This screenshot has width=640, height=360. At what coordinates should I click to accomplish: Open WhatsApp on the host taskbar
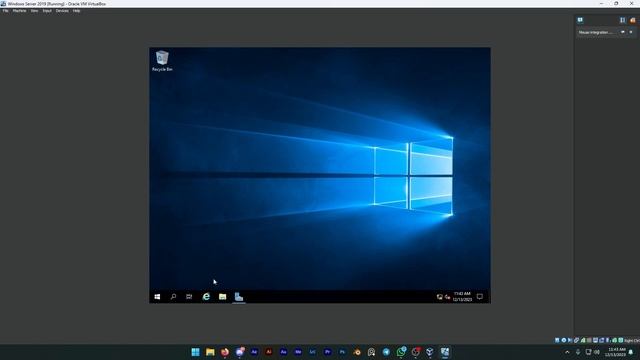(x=401, y=352)
